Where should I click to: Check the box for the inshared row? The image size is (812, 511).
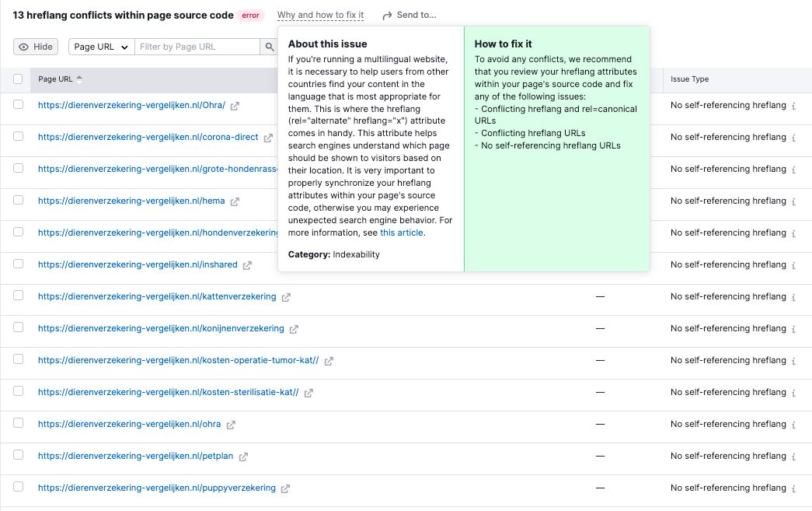(18, 264)
